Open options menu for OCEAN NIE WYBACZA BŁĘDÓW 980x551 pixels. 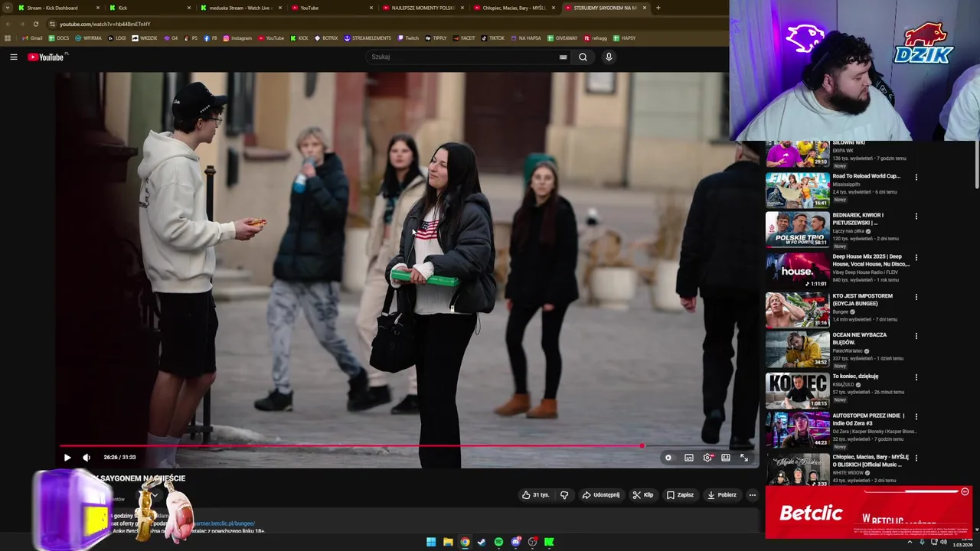point(916,336)
